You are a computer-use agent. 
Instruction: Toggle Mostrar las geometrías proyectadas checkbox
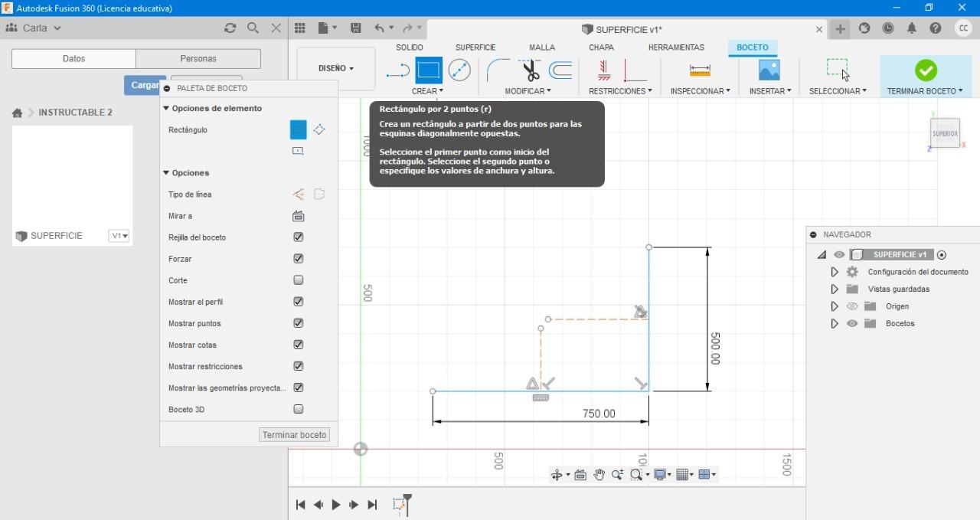(299, 388)
